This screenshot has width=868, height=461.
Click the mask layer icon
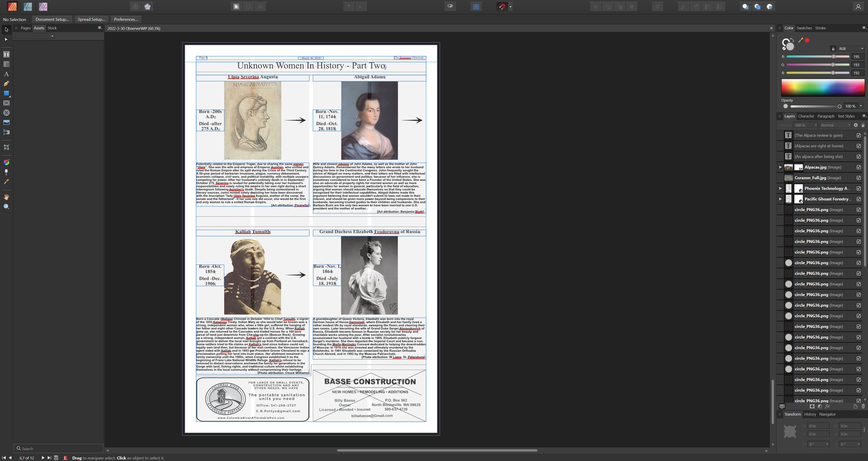pos(812,406)
